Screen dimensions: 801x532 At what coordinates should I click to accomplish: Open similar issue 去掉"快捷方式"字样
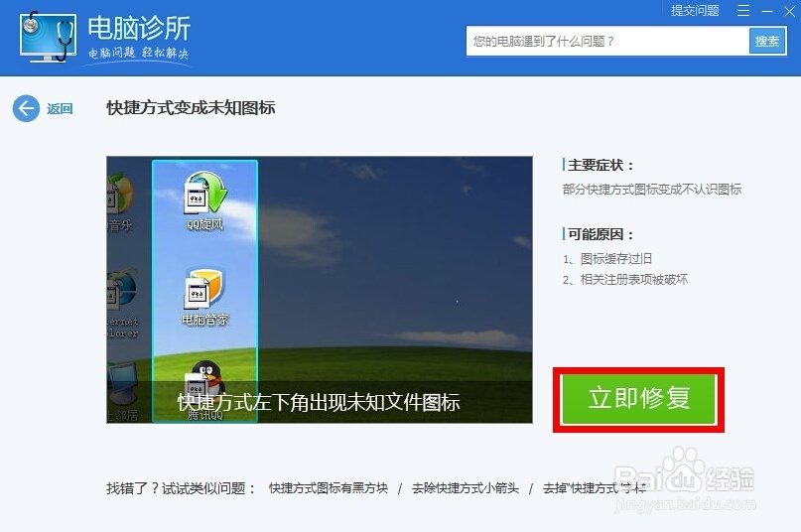coord(595,488)
